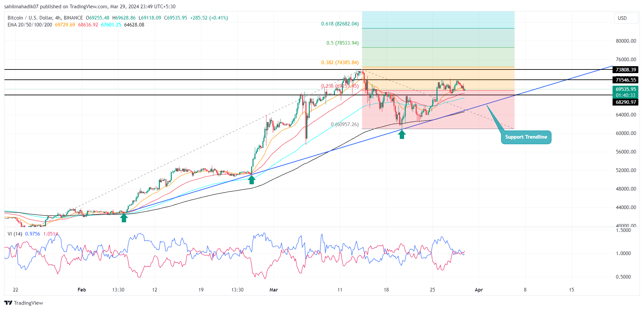The width and height of the screenshot is (644, 310).
Task: Click the +285.52 (+0.41%) change value
Action: click(x=209, y=18)
